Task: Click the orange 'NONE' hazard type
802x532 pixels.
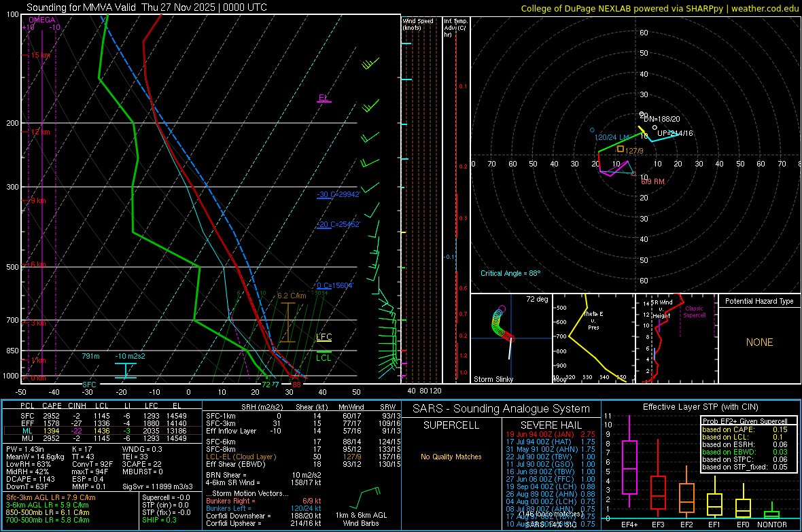Action: click(x=759, y=342)
